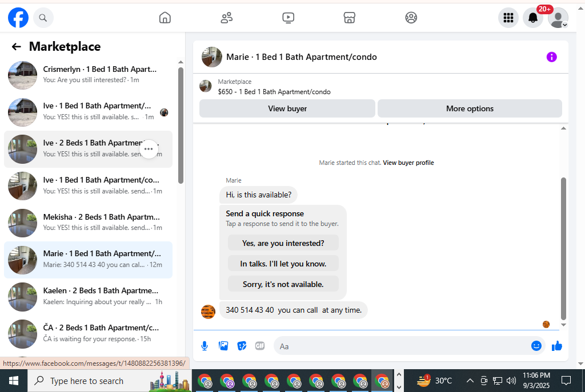Open the weather 30°C widget
Image resolution: width=585 pixels, height=392 pixels.
click(x=435, y=381)
